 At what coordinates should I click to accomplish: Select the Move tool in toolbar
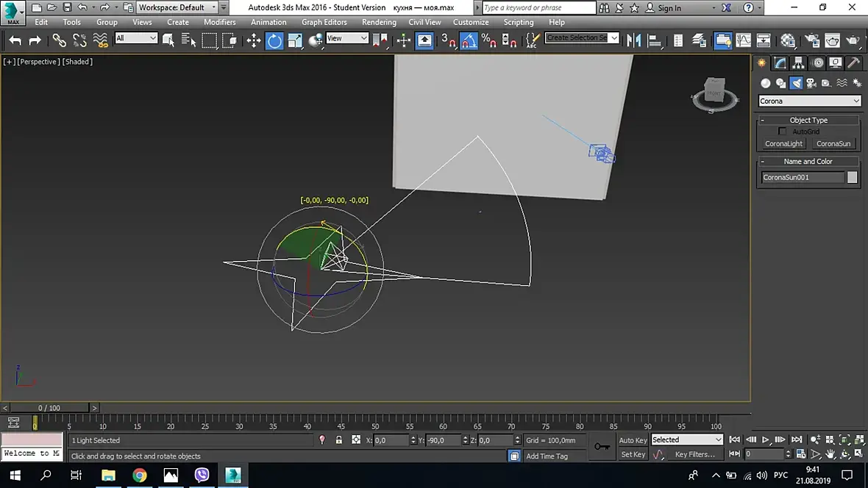pyautogui.click(x=254, y=41)
